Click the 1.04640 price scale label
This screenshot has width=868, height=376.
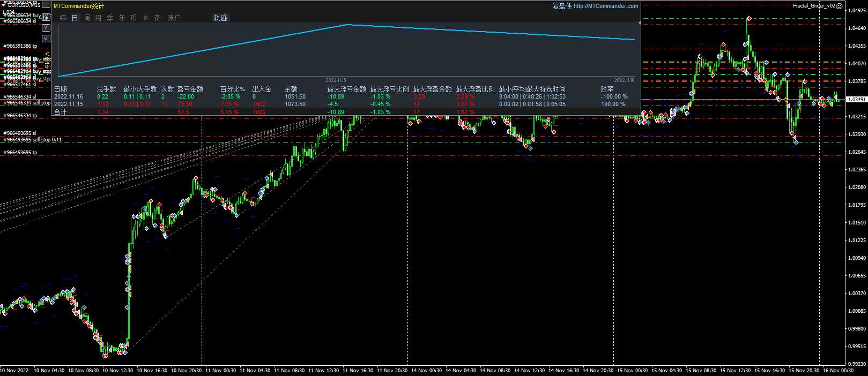(x=857, y=28)
